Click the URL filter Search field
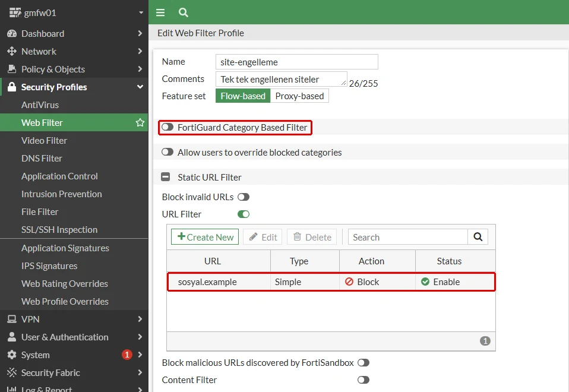 click(408, 237)
